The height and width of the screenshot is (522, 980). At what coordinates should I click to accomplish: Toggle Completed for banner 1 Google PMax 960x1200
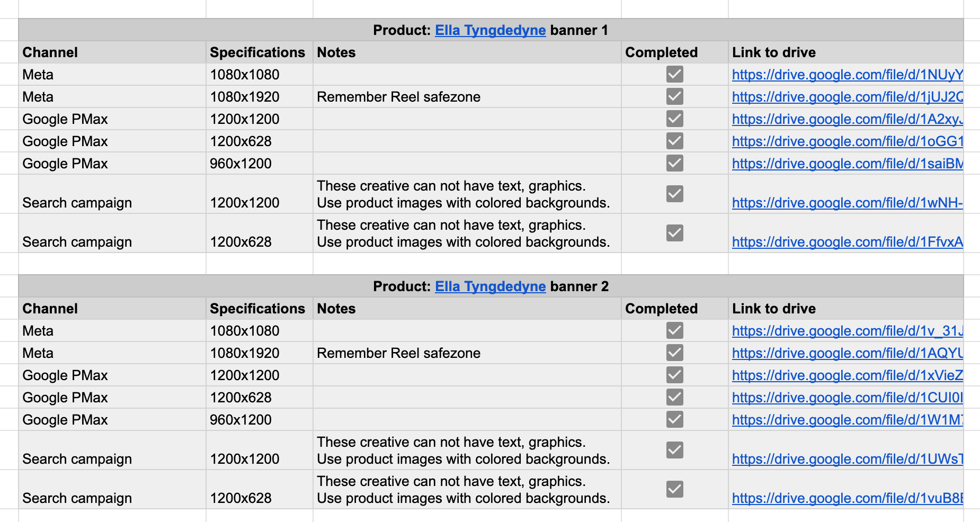tap(674, 163)
